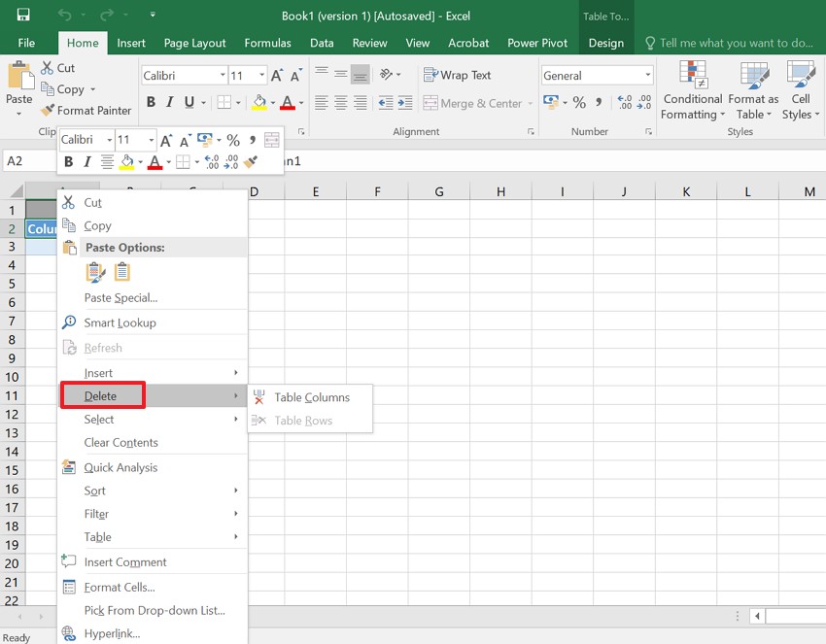Choose Quick Analysis in context menu
The image size is (826, 644).
tap(153, 467)
